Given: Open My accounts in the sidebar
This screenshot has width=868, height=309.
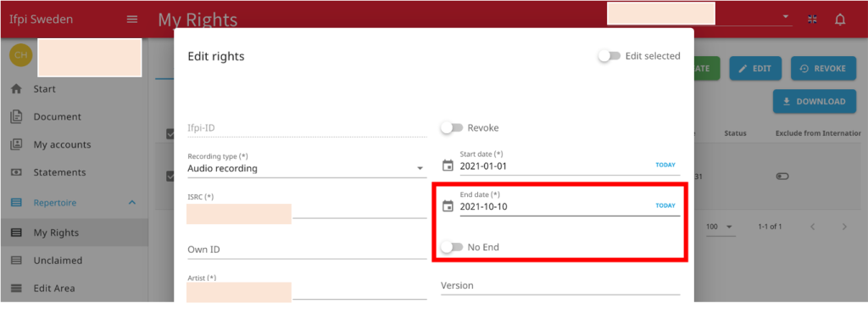Looking at the screenshot, I should click(x=62, y=145).
